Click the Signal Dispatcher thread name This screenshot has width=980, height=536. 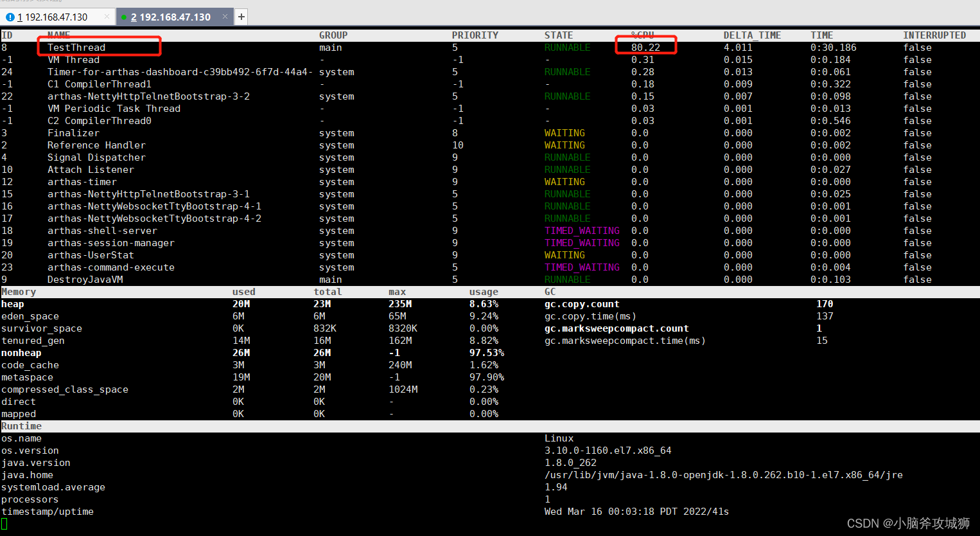click(97, 157)
